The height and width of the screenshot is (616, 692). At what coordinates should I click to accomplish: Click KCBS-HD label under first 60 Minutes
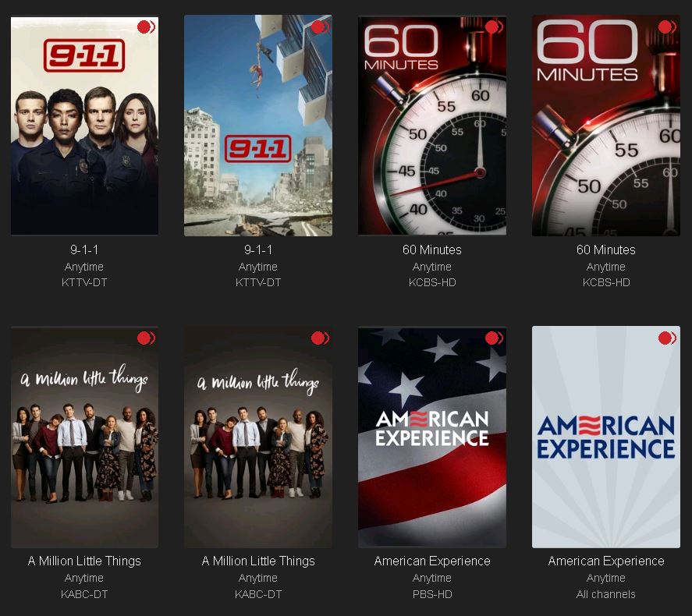point(432,282)
